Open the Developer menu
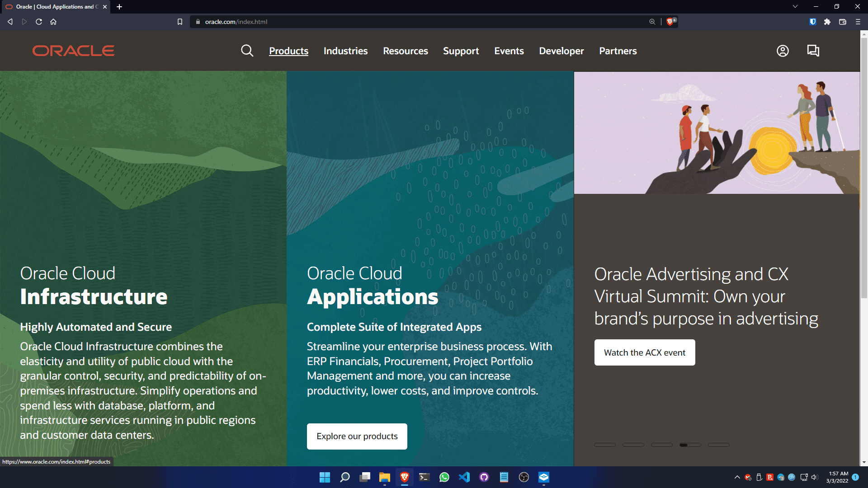The image size is (868, 488). 561,51
